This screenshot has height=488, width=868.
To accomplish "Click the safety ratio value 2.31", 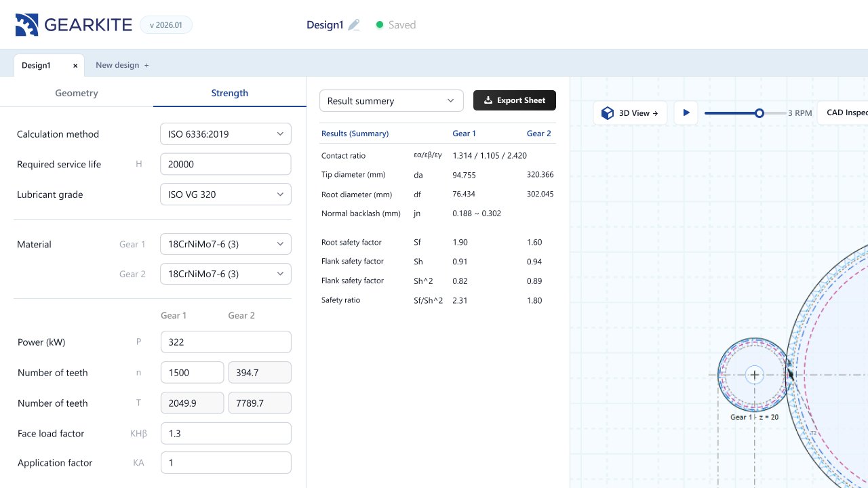I will pos(460,300).
